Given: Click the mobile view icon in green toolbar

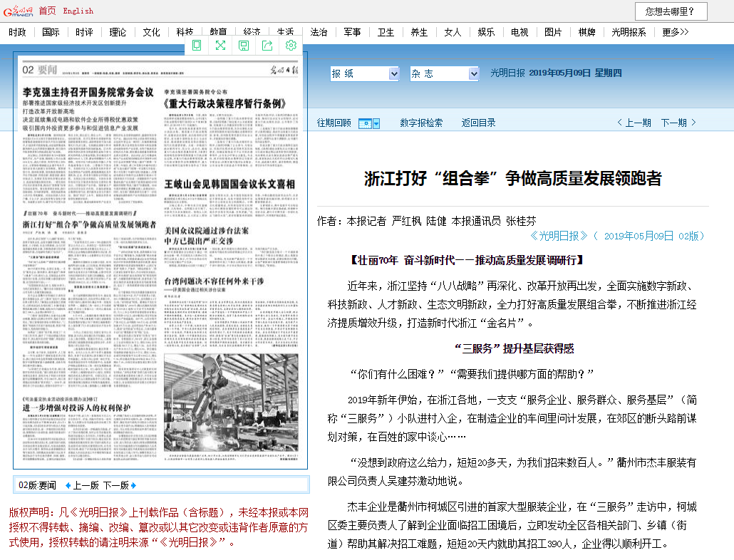Looking at the screenshot, I should coord(197,46).
